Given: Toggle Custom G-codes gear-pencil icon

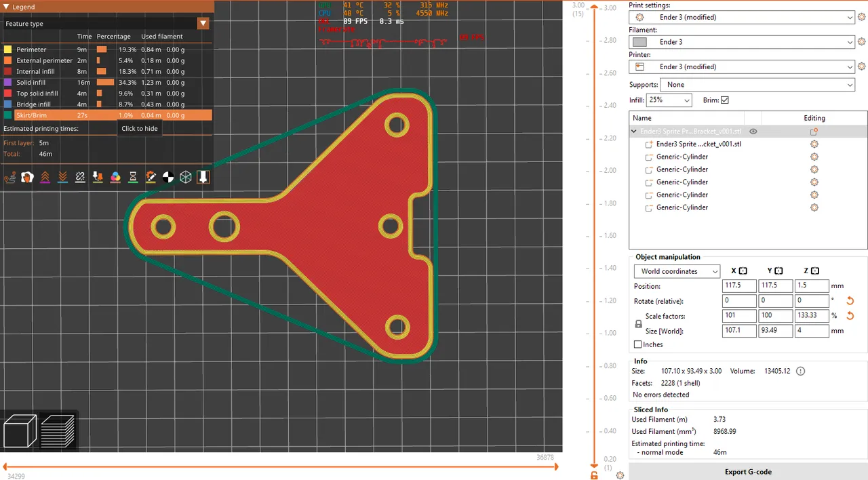Looking at the screenshot, I should (151, 177).
